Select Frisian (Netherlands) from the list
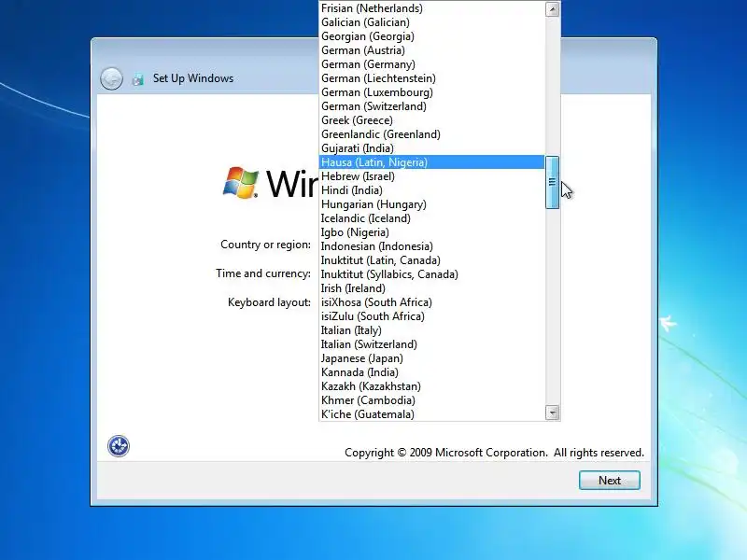The image size is (747, 560). pyautogui.click(x=431, y=8)
